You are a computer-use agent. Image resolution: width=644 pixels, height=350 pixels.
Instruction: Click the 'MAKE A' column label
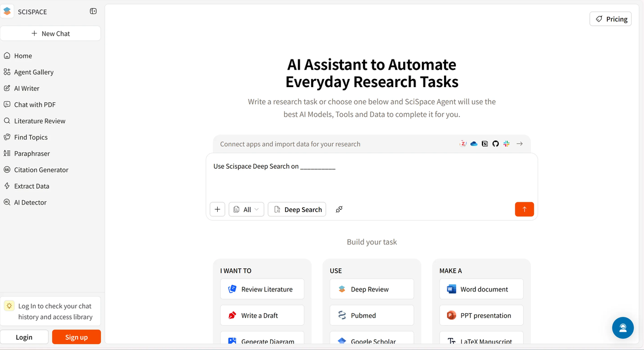pyautogui.click(x=451, y=270)
